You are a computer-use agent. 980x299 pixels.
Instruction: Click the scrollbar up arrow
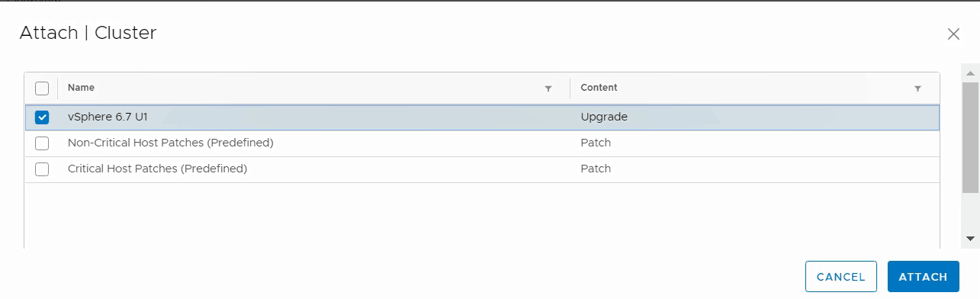point(971,73)
